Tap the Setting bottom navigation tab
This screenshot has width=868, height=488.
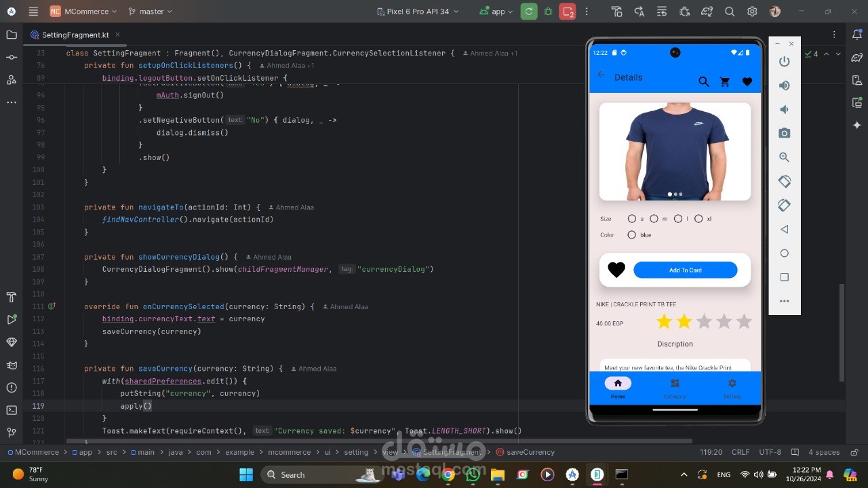click(732, 388)
